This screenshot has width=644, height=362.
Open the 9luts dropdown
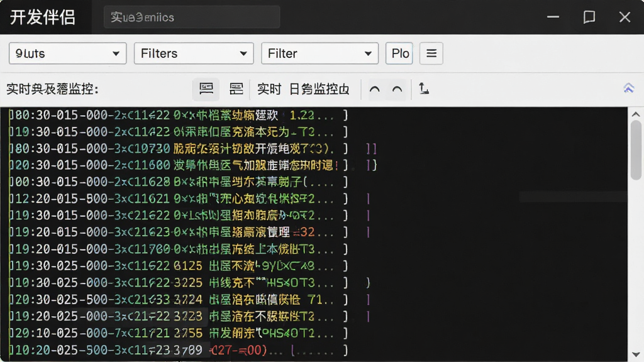67,53
